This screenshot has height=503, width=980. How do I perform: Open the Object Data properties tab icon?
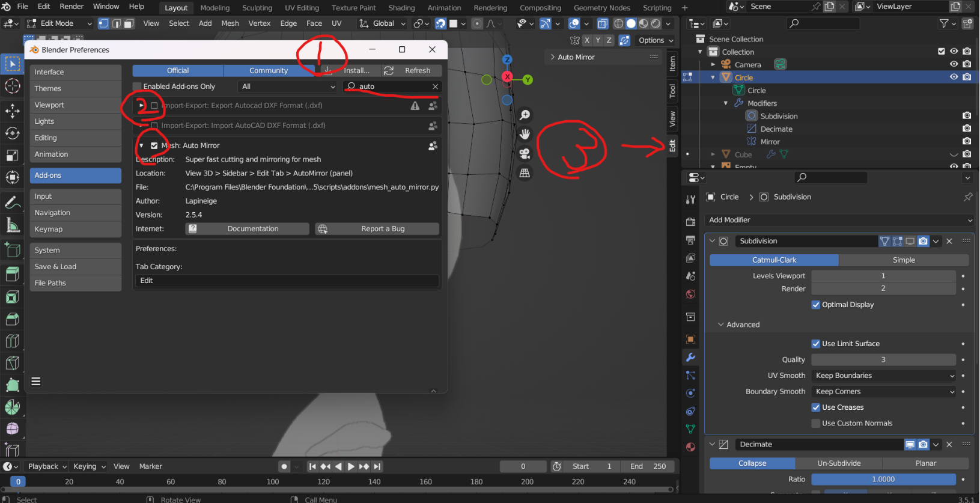[x=690, y=429]
